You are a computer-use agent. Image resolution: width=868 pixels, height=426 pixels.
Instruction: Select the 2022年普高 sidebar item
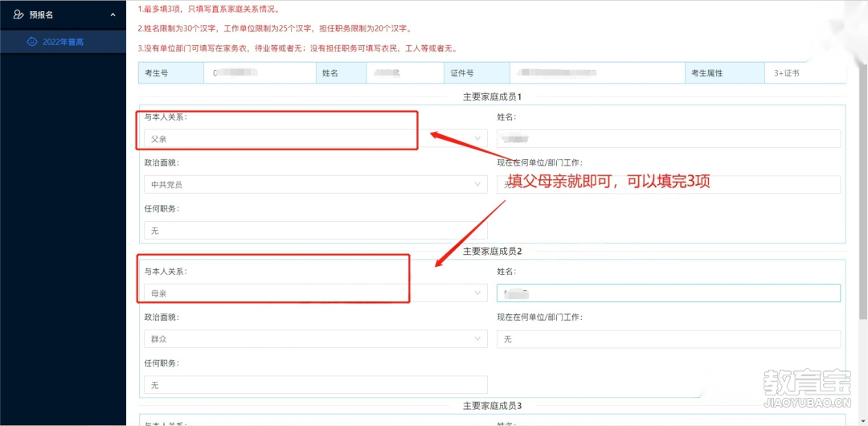point(63,41)
